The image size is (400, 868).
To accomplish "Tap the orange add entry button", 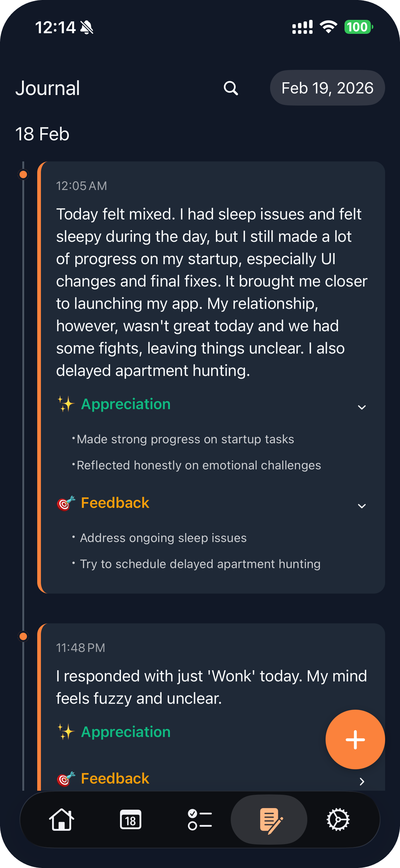I will [x=355, y=739].
